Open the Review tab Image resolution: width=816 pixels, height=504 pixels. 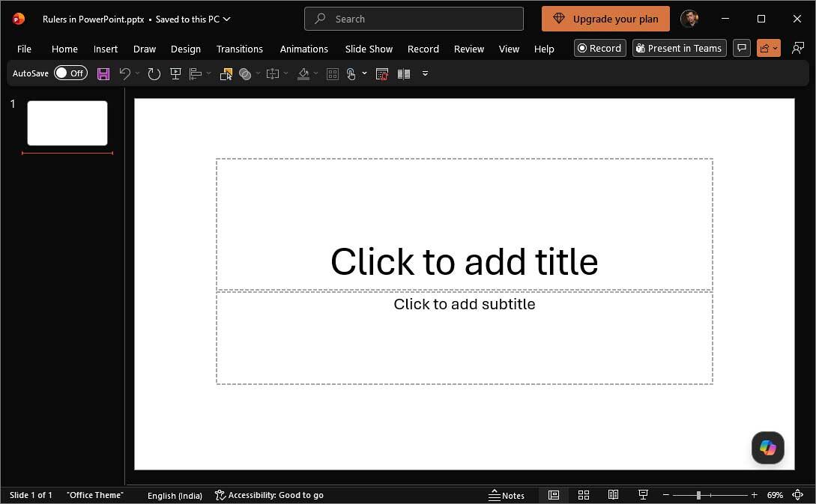(x=469, y=49)
